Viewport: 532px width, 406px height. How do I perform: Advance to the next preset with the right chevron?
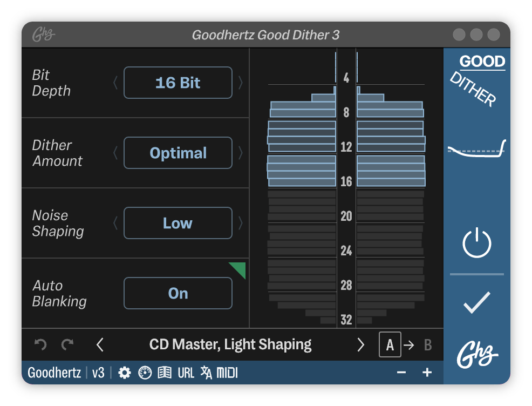(x=362, y=344)
